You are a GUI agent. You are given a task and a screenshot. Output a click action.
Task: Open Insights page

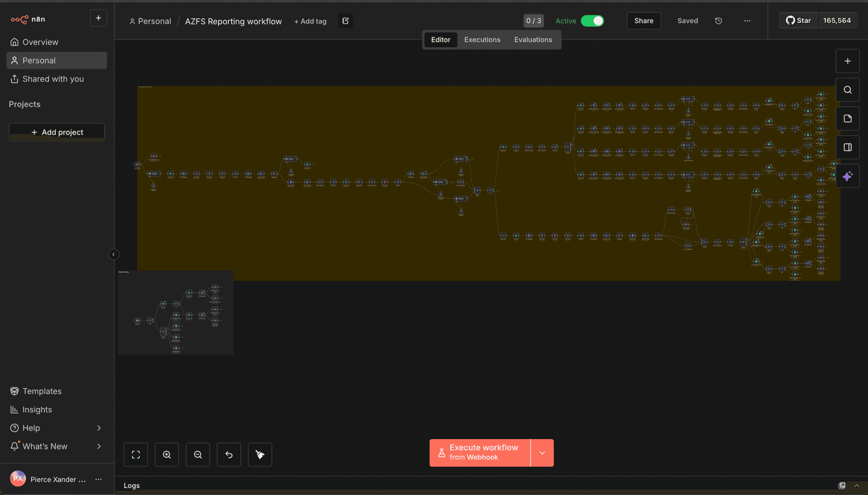(x=56, y=409)
